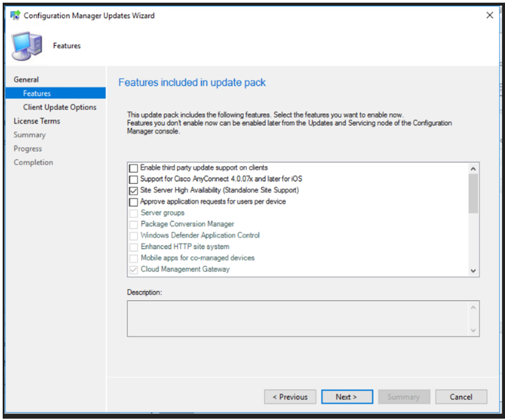The height and width of the screenshot is (420, 505).
Task: Click the Configuration Manager title bar icon
Action: click(x=15, y=15)
